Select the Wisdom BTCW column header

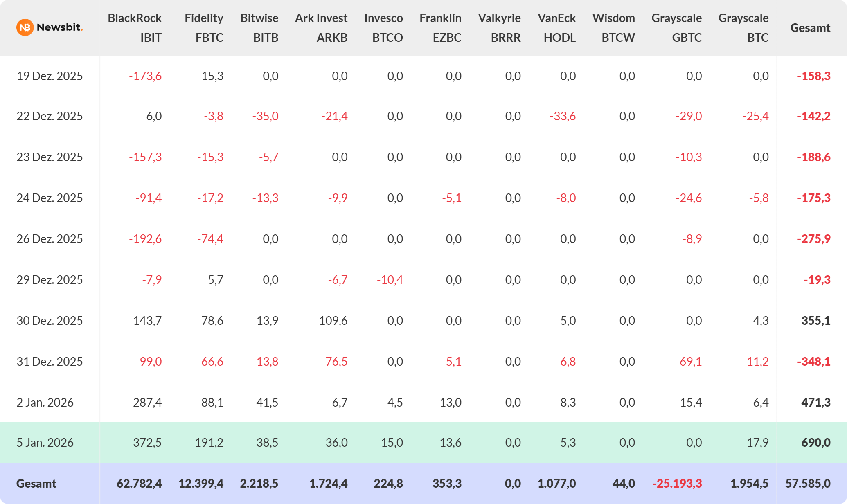[x=614, y=28]
